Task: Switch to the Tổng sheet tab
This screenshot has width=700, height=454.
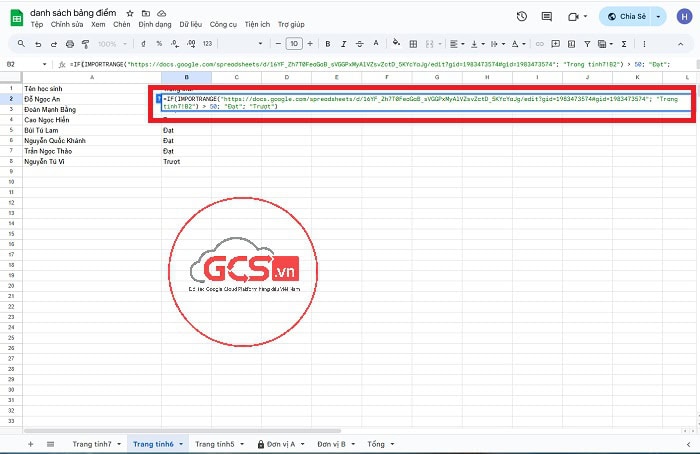Action: pos(375,443)
